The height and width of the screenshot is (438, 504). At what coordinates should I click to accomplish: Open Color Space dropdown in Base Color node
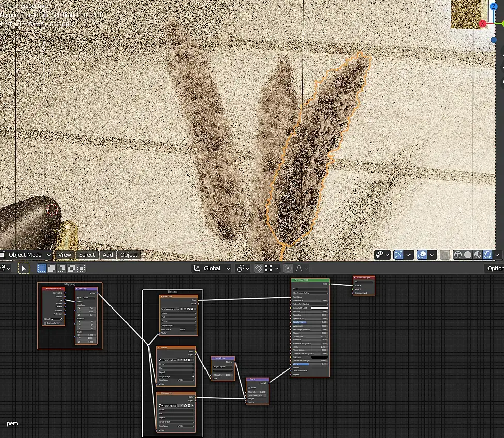pos(188,330)
